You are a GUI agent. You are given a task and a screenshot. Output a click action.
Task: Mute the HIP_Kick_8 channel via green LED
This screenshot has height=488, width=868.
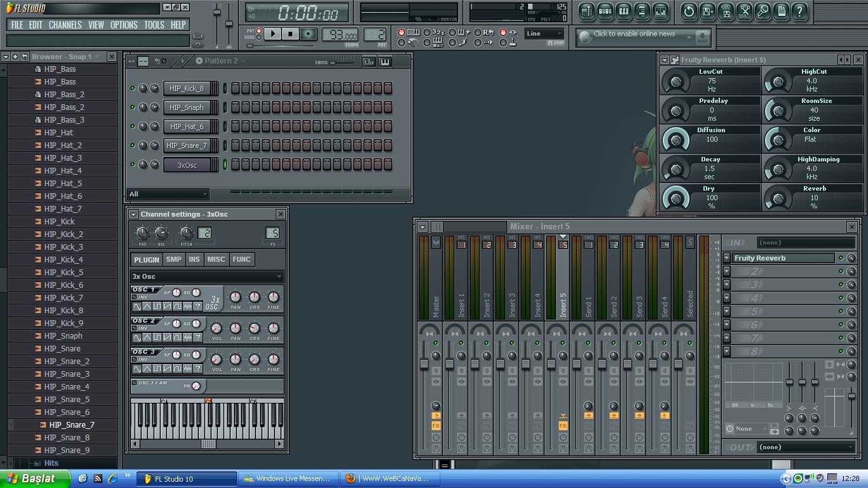(132, 88)
